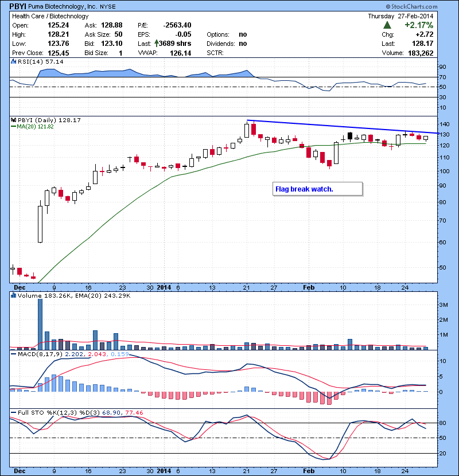459x476 pixels.
Task: Click the 3M label on volume axis
Action: coord(444,305)
